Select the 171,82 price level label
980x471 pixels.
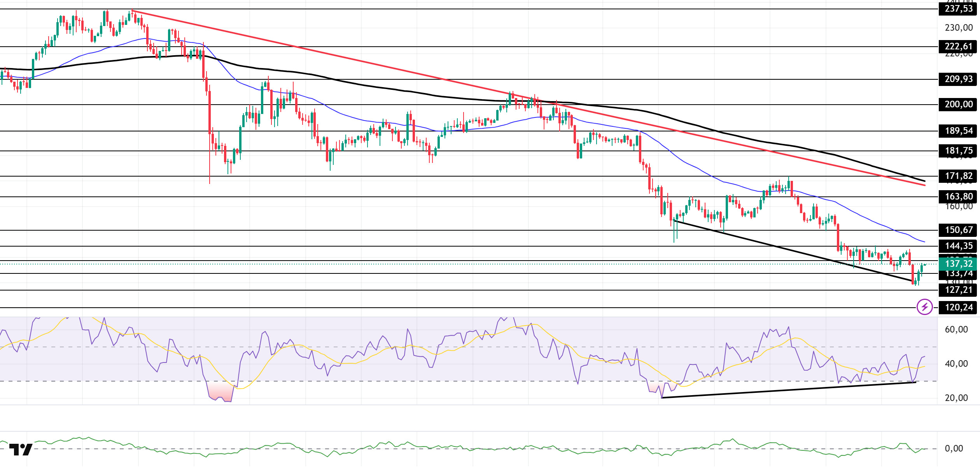[x=958, y=176]
